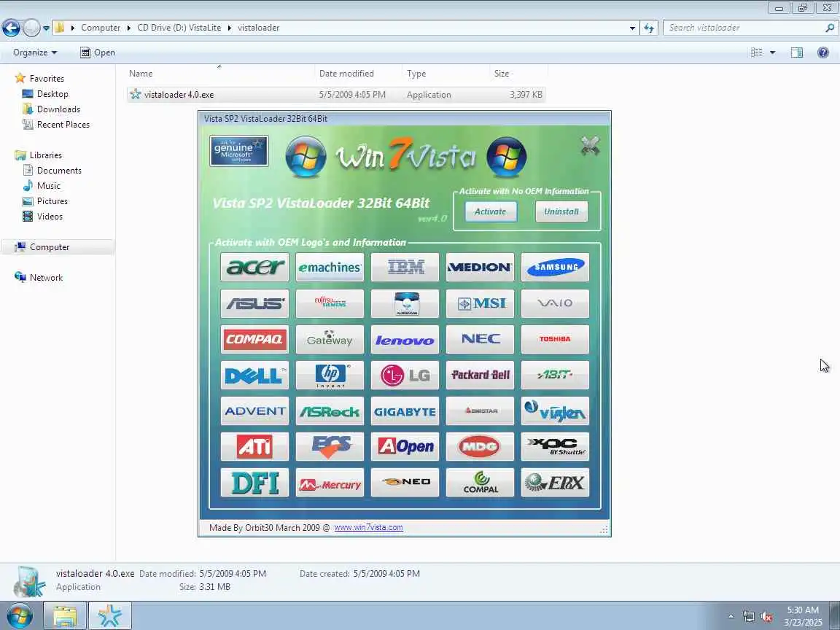Choose the ASUS OEM logo button
The height and width of the screenshot is (630, 840).
(x=254, y=303)
